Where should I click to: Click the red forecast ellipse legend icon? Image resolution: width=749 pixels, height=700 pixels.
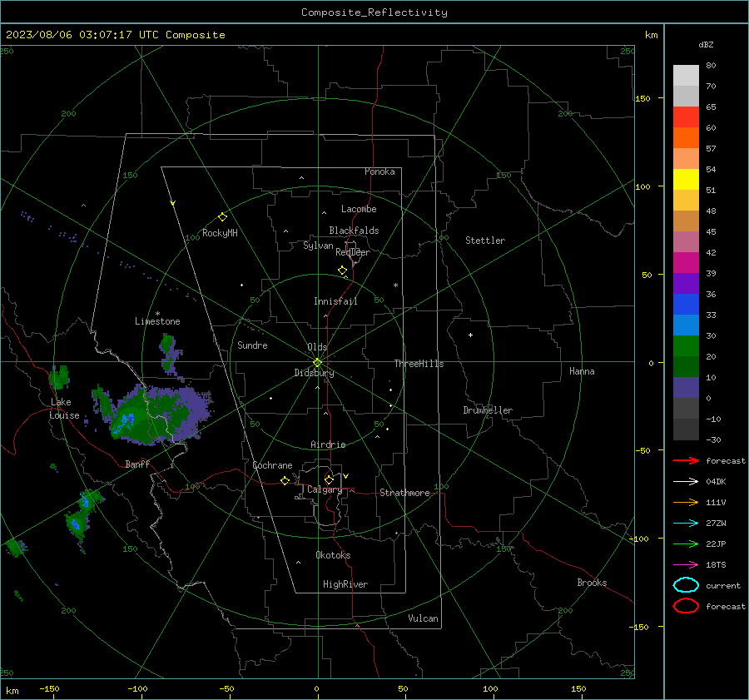[686, 606]
